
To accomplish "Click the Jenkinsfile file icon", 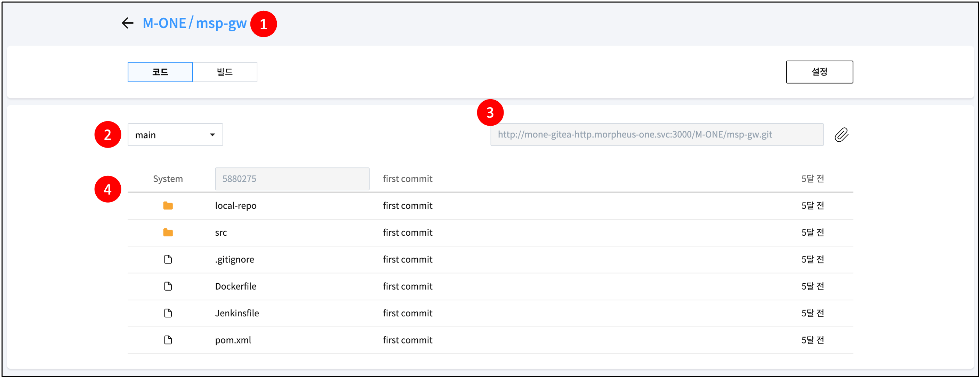I will point(168,313).
